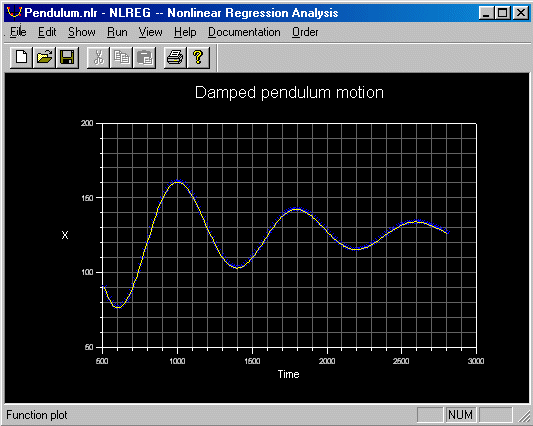Click the NUM indicator in status bar

point(460,415)
